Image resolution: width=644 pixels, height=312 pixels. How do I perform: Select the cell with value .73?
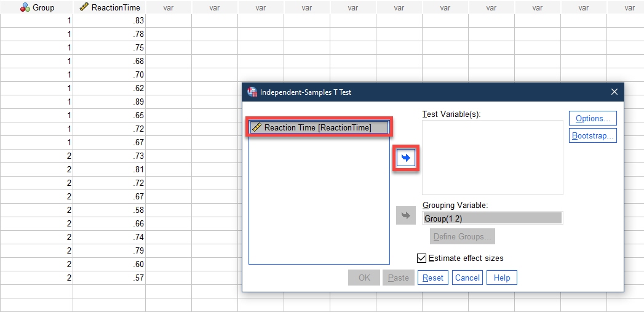109,156
